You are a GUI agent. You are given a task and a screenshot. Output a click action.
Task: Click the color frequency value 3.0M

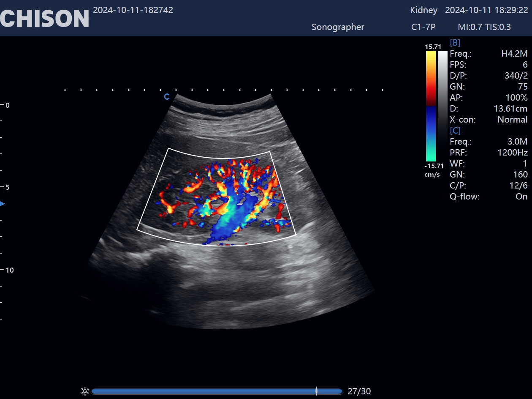coord(517,142)
